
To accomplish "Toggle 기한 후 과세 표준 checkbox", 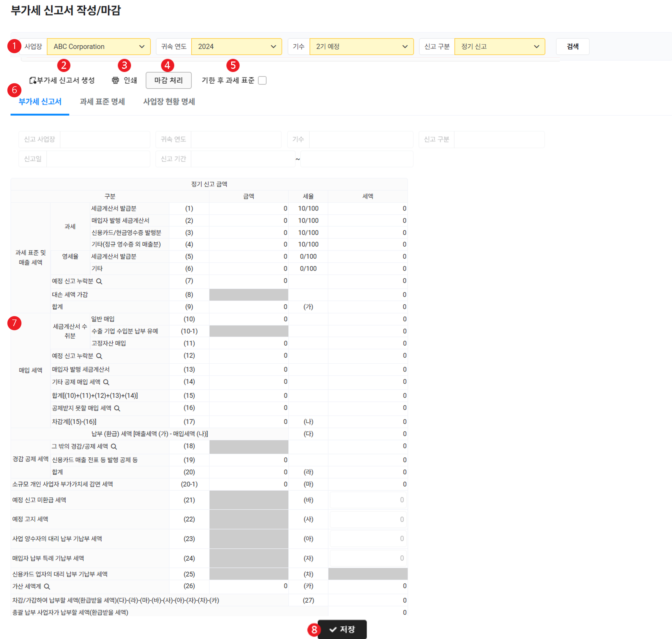I will tap(262, 80).
